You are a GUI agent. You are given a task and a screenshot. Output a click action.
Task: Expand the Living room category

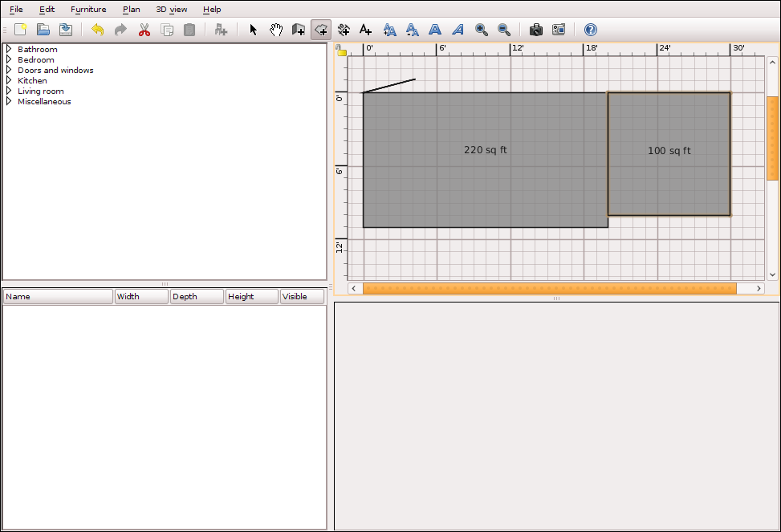coord(9,91)
